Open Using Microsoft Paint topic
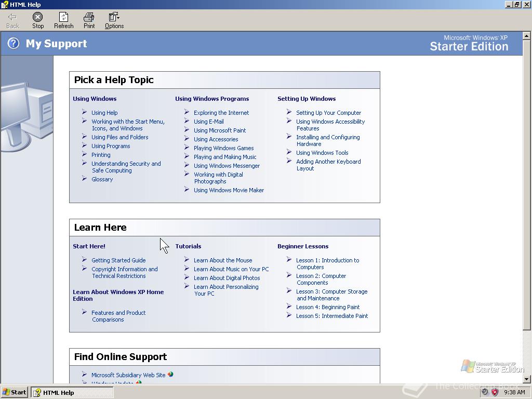Screen dimensions: 532x399 pyautogui.click(x=220, y=130)
